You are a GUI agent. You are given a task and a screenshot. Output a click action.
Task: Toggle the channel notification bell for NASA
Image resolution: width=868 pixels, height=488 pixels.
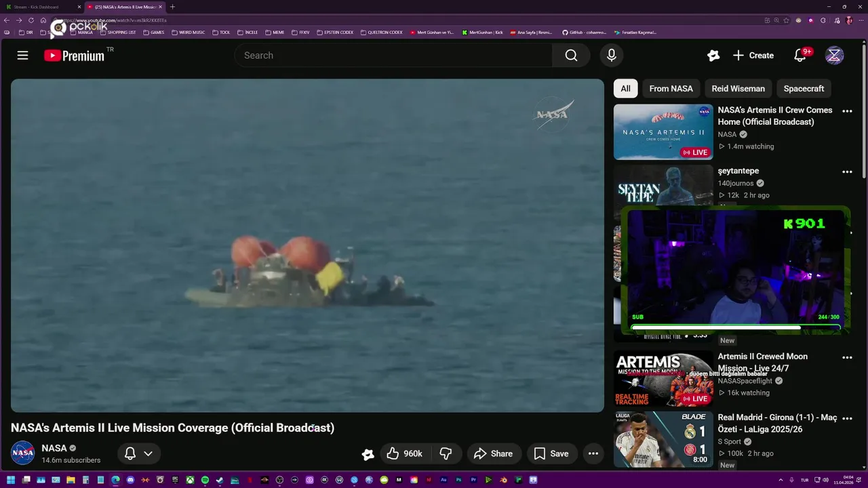130,453
